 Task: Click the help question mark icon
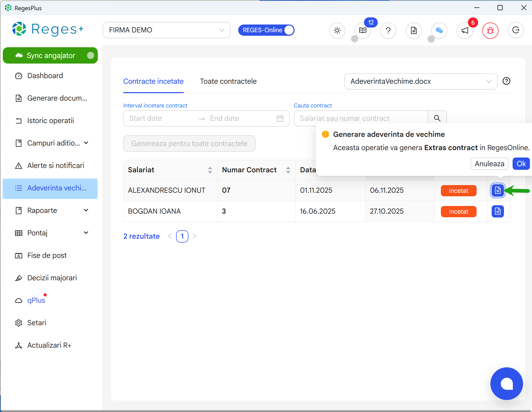coord(388,30)
